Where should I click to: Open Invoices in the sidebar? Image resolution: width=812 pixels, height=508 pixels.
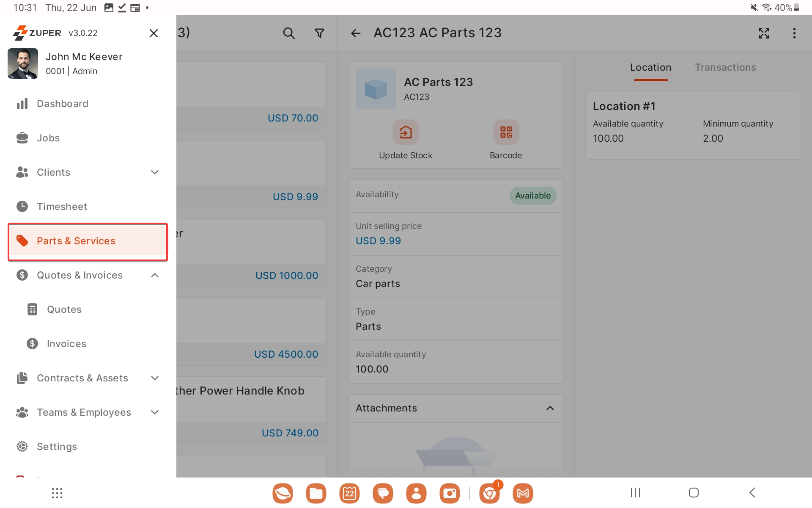click(66, 344)
